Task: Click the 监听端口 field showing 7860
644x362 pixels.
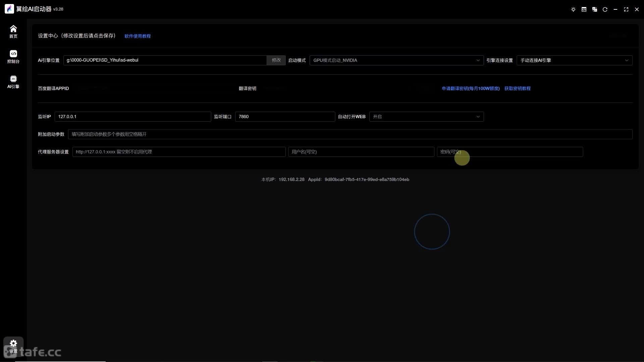Action: tap(285, 117)
